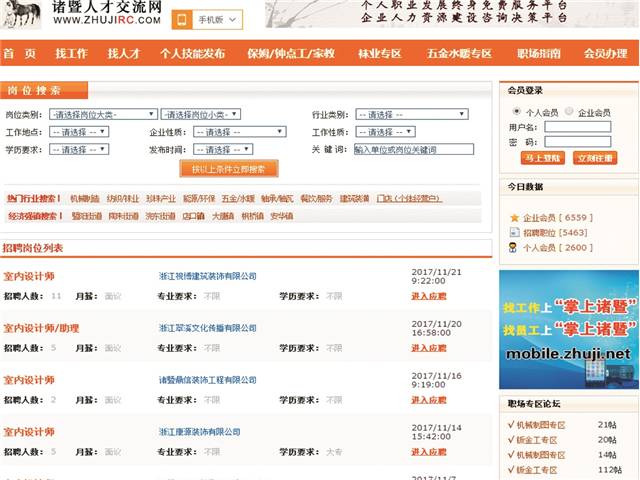Open the 企业性质 dropdown

[x=240, y=132]
